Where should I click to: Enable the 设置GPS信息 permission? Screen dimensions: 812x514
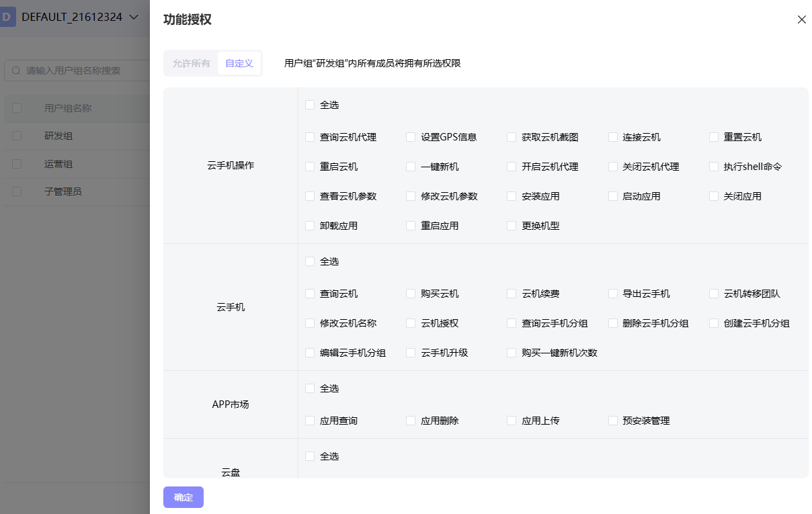click(411, 137)
